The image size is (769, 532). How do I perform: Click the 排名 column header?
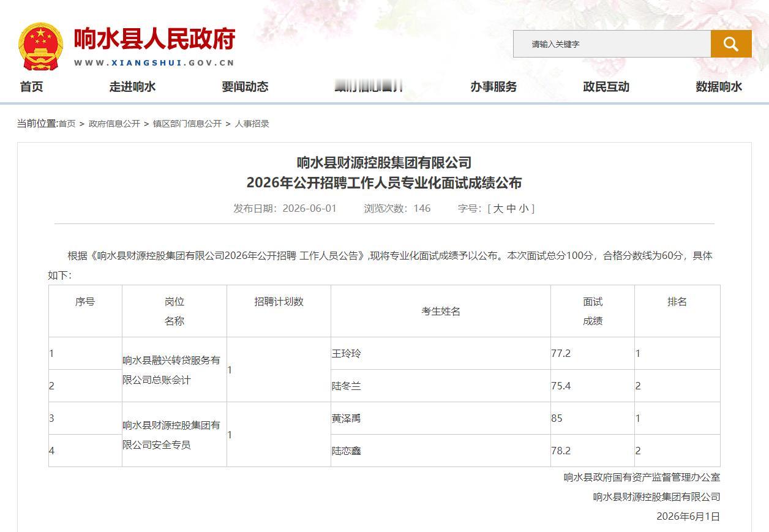tap(677, 311)
